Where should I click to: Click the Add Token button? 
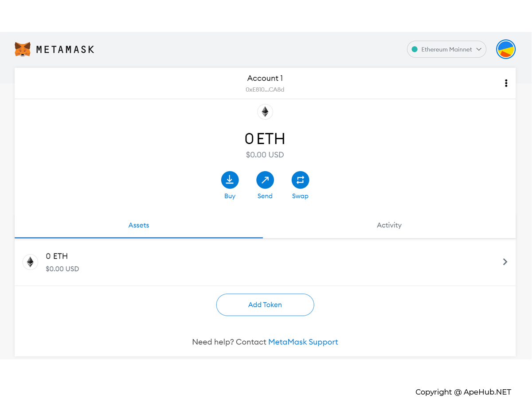click(265, 305)
